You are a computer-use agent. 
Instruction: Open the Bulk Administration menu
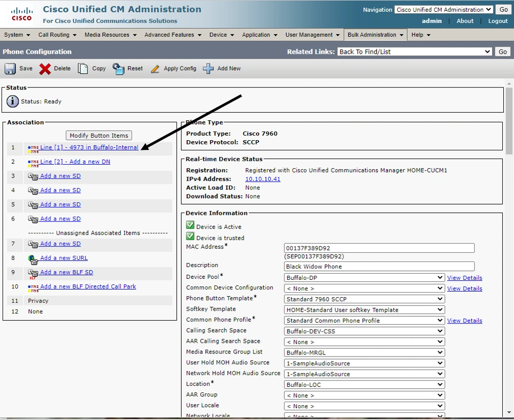(375, 35)
